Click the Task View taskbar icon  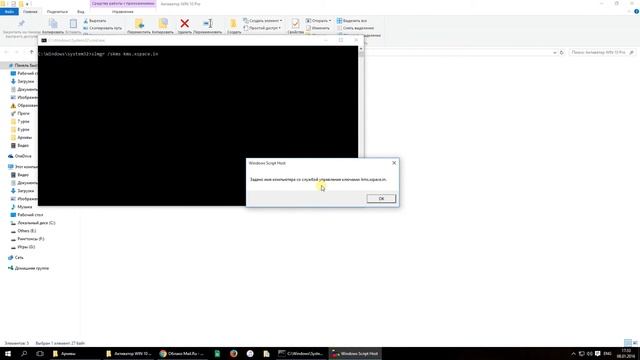pos(40,353)
